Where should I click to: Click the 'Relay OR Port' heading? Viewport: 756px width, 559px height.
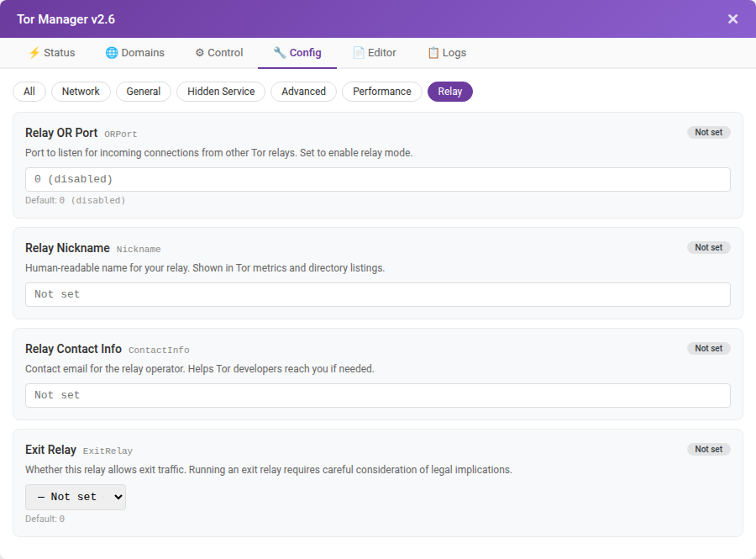[61, 133]
